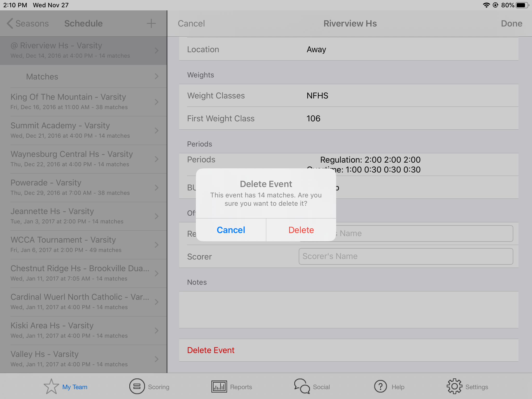Open Cardinal Wuerl North Catholic event
This screenshot has height=399, width=532.
pyautogui.click(x=83, y=302)
